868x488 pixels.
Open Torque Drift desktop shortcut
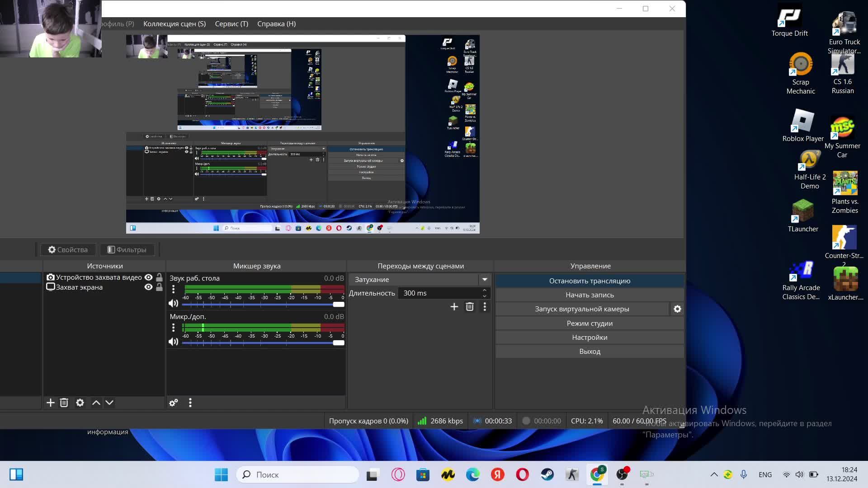(789, 21)
